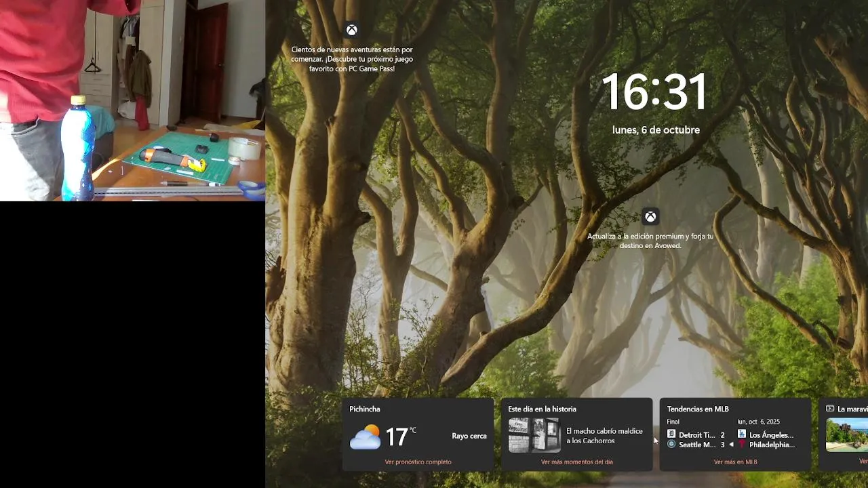Open "Ver más momentos del día" link
Screen dimensions: 868x488
click(577, 462)
